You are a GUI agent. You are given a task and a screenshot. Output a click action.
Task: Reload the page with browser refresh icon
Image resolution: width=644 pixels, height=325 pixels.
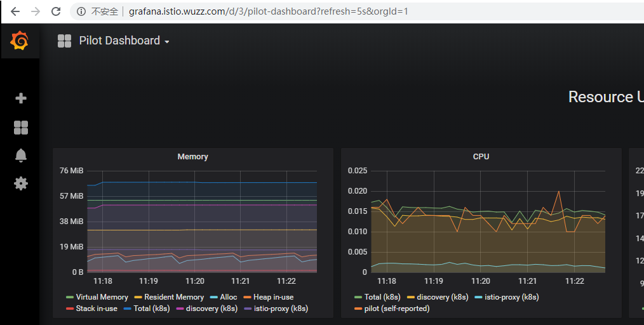pos(56,11)
